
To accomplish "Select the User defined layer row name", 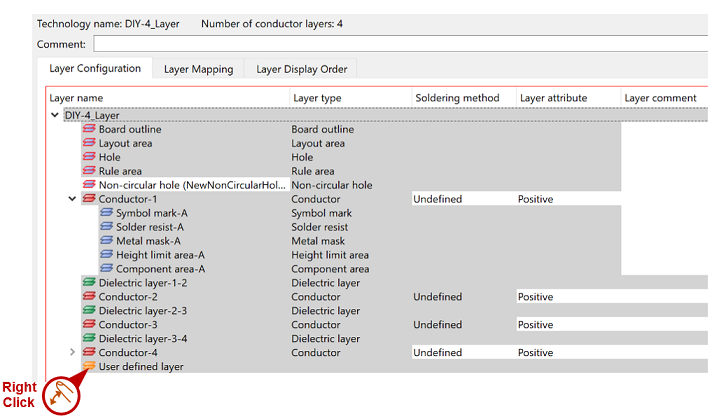I will point(141,367).
